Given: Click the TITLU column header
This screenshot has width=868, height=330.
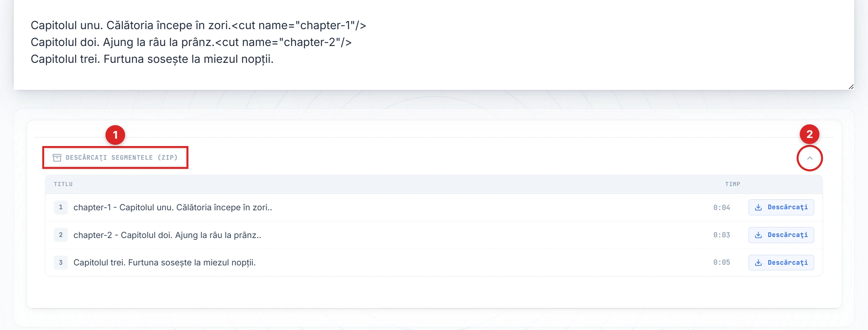Looking at the screenshot, I should click(63, 184).
